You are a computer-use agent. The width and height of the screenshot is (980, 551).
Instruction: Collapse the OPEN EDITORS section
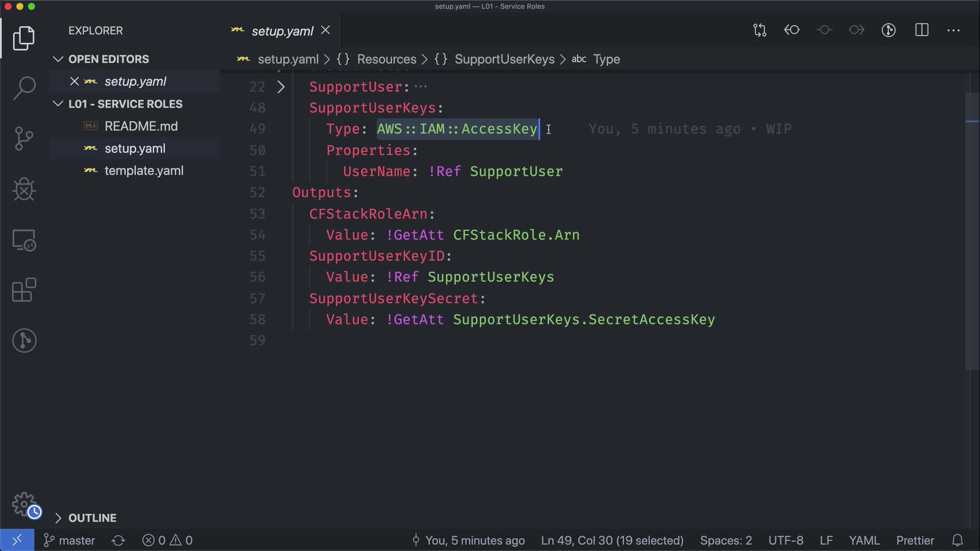point(58,59)
